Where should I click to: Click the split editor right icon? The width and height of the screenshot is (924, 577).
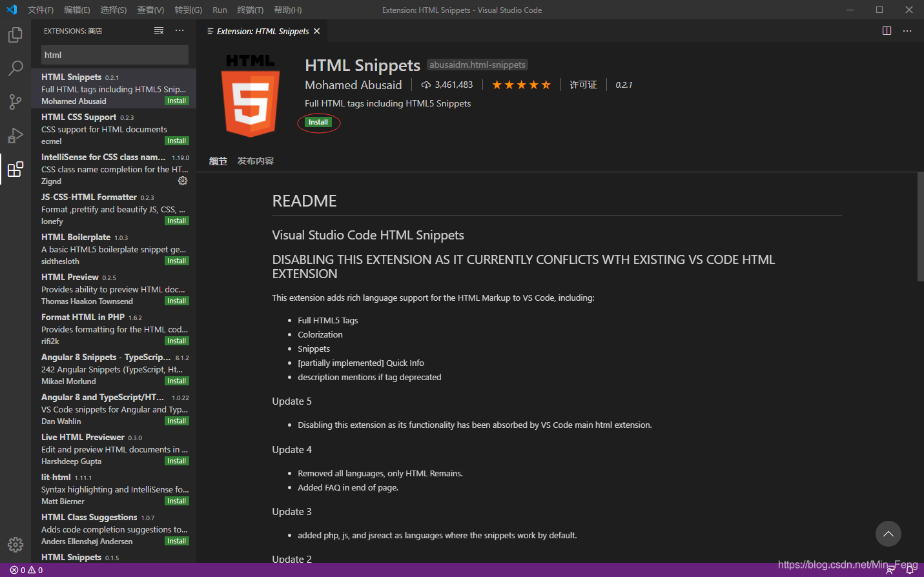(887, 31)
